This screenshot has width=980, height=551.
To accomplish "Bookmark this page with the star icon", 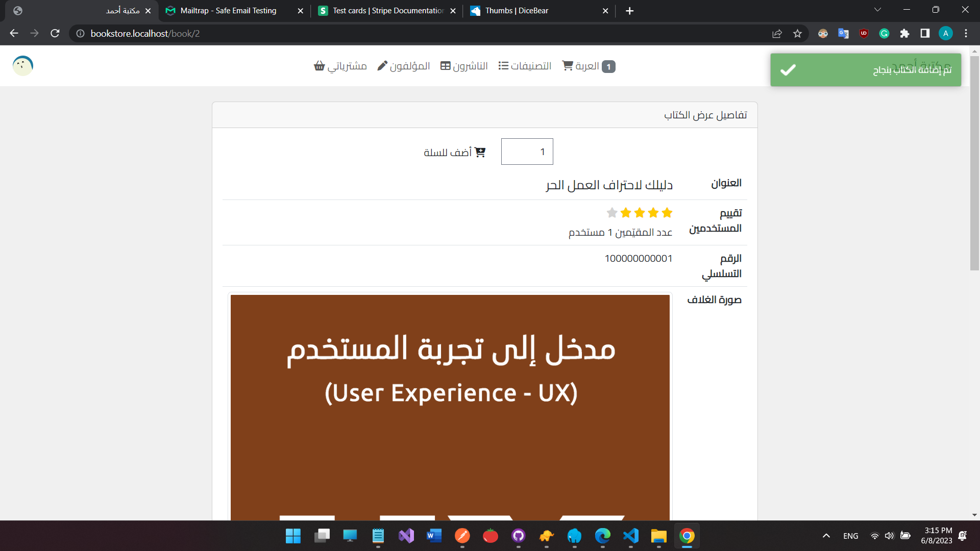I will (x=797, y=33).
